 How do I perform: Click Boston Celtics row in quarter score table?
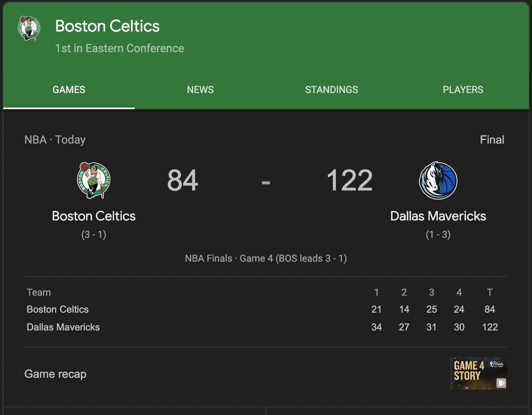(x=266, y=309)
